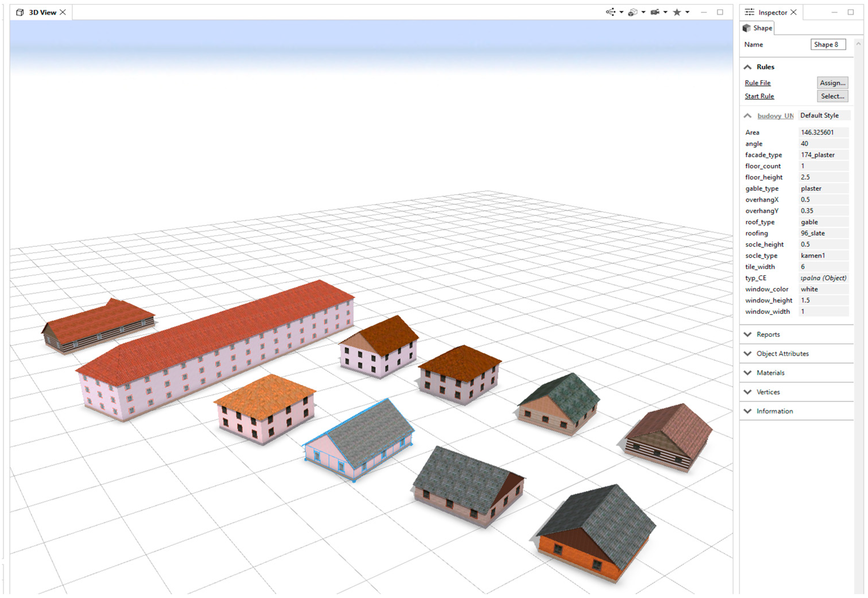This screenshot has width=868, height=598.
Task: Collapse the Rules section
Action: tap(748, 67)
